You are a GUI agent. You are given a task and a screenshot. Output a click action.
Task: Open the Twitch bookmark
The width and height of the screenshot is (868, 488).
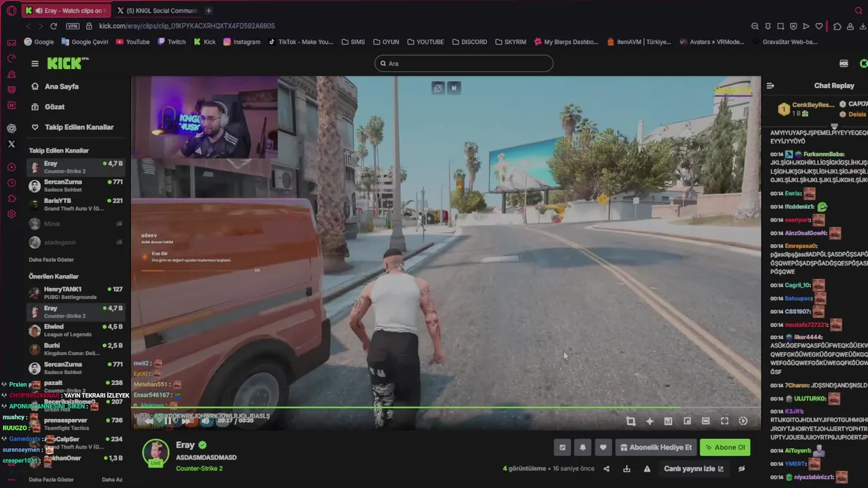[172, 42]
